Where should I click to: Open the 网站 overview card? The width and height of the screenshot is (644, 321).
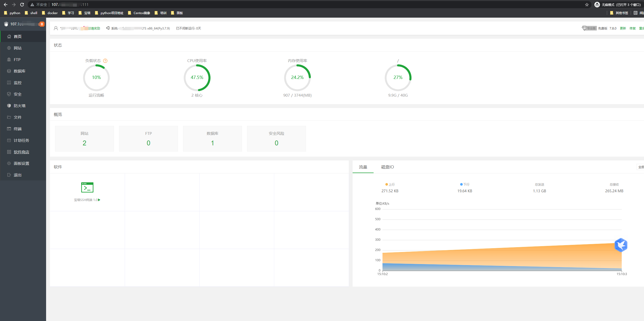85,138
